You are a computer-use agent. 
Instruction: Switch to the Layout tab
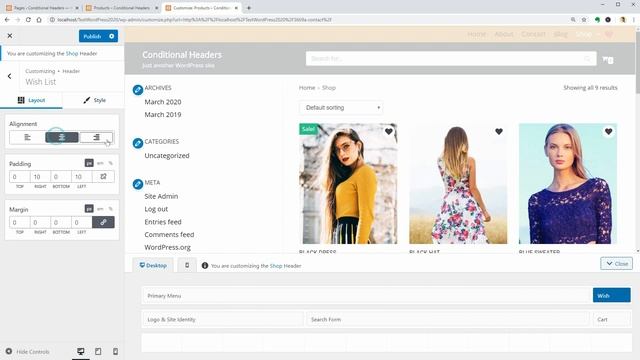pyautogui.click(x=31, y=100)
